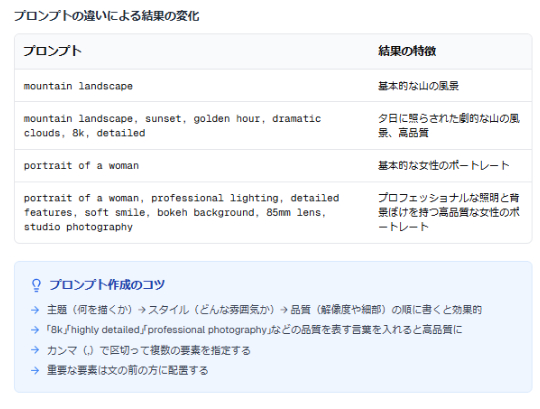This screenshot has width=540, height=409.
Task: Select the 結果の特徴 column header
Action: click(407, 51)
